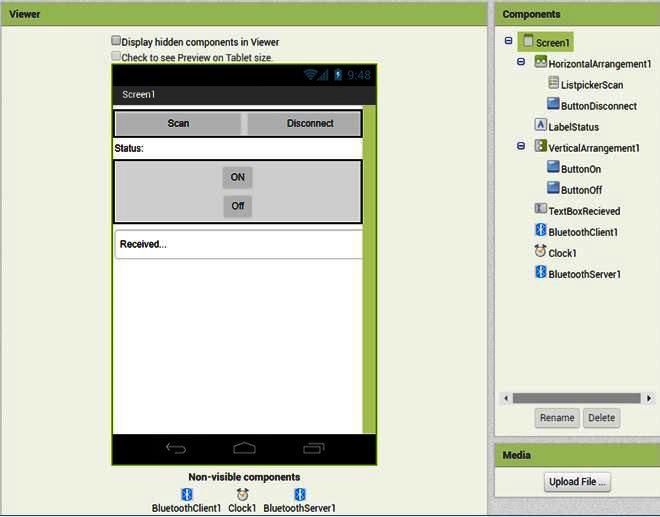Select the Off button in preview

(x=237, y=206)
